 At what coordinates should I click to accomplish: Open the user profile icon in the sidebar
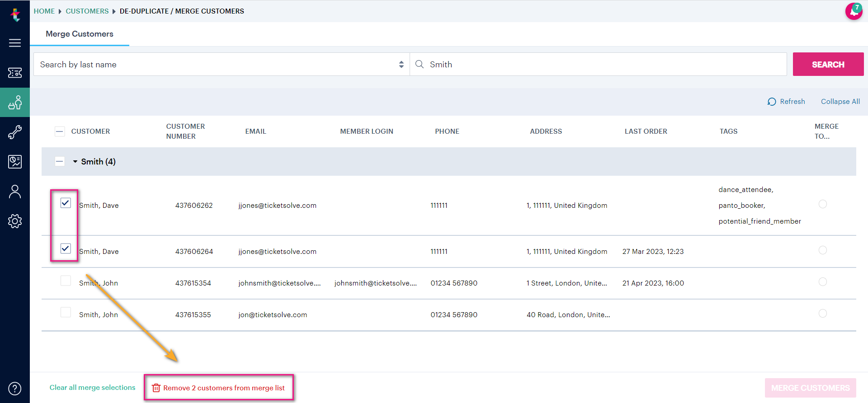click(x=15, y=192)
